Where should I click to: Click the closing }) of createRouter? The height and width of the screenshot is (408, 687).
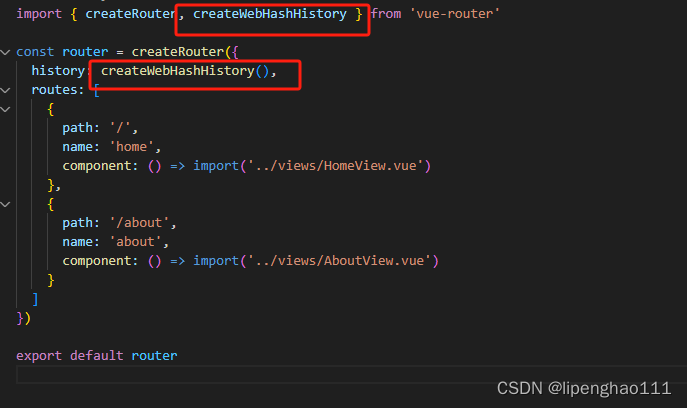[x=24, y=318]
